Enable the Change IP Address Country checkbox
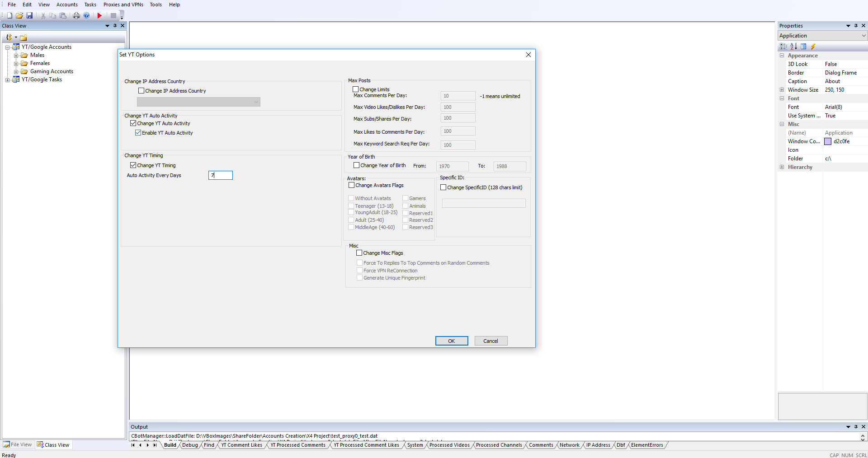Viewport: 868px width, 458px height. (142, 91)
